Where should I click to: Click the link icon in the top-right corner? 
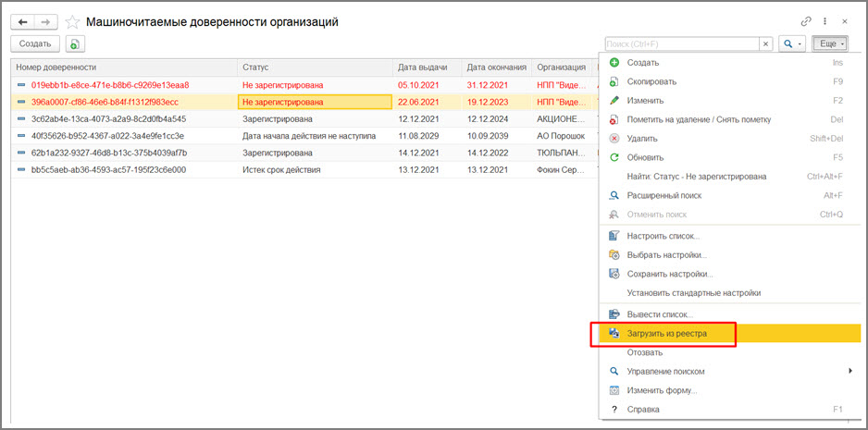(806, 20)
